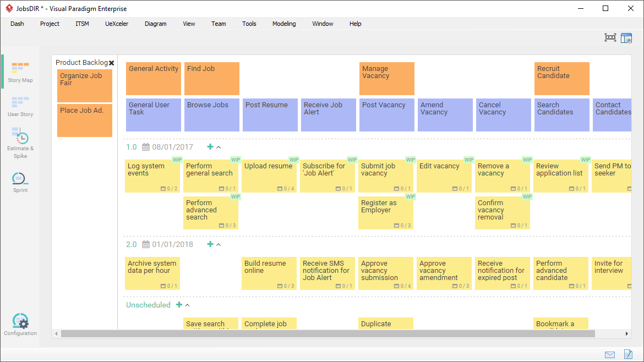This screenshot has height=362, width=644.
Task: Click the Visual Paradigm app logo
Action: (x=9, y=9)
